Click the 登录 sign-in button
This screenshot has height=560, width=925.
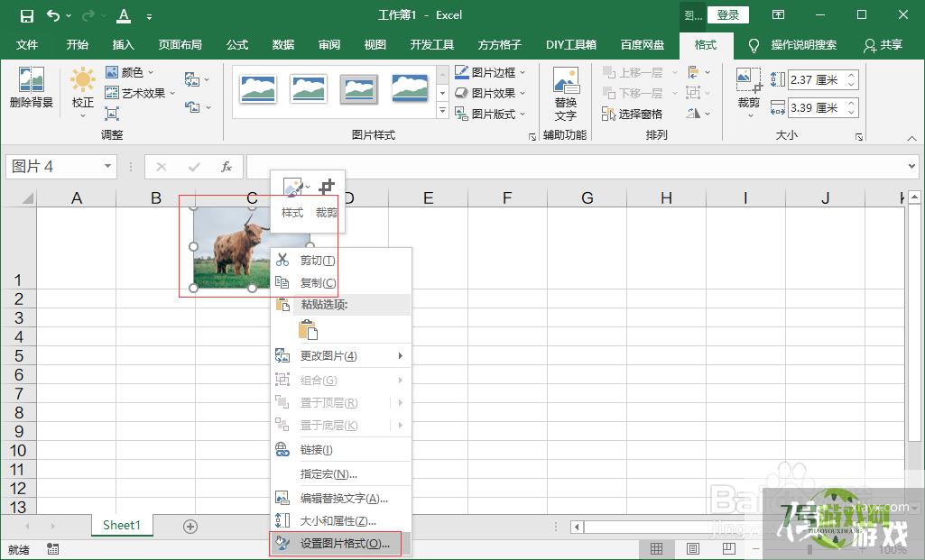pyautogui.click(x=728, y=15)
